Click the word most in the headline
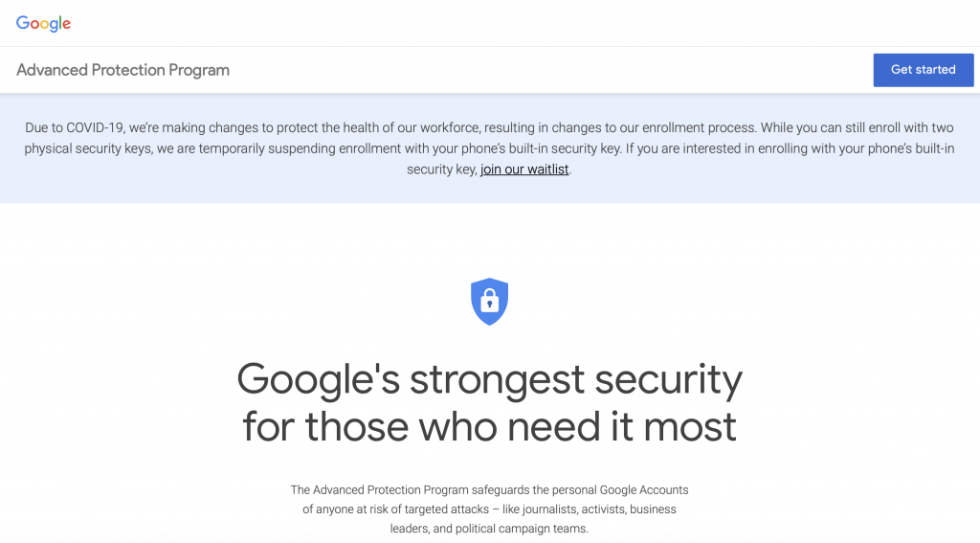 pyautogui.click(x=689, y=427)
